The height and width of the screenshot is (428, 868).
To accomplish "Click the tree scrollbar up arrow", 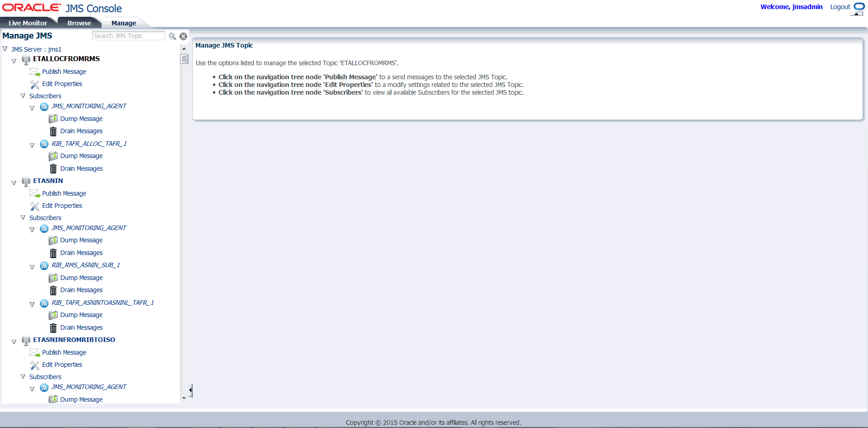I will pos(184,48).
